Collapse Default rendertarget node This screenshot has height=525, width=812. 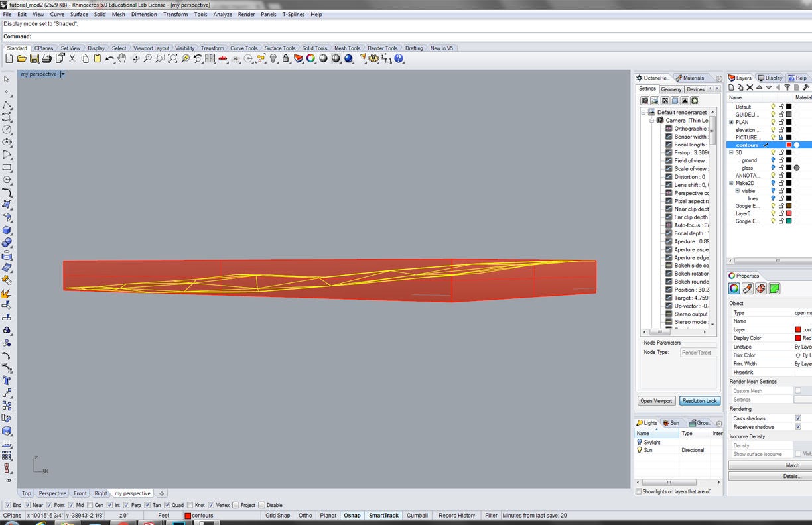coord(643,113)
